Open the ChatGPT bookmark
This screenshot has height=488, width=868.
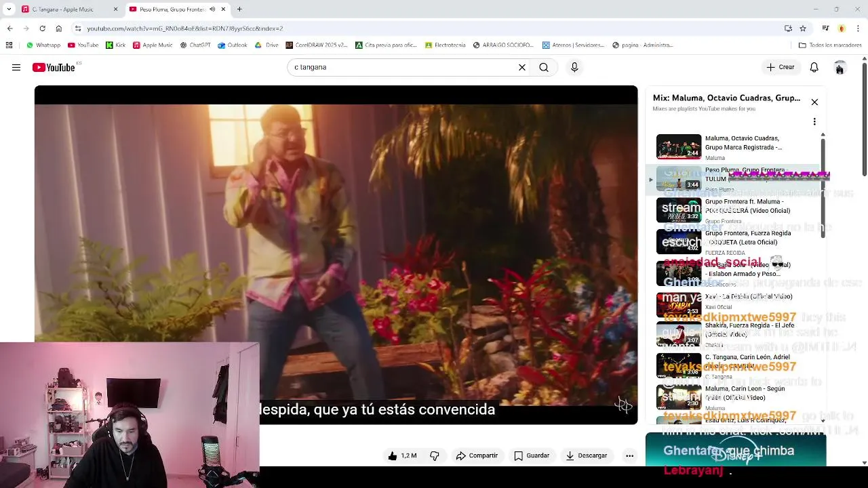[x=195, y=45]
